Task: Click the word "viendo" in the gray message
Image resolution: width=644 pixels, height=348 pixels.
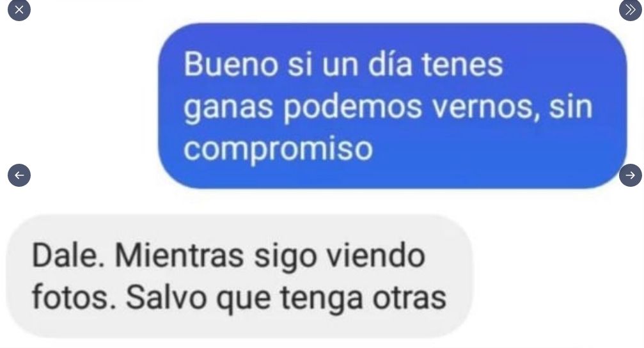Action: point(375,256)
